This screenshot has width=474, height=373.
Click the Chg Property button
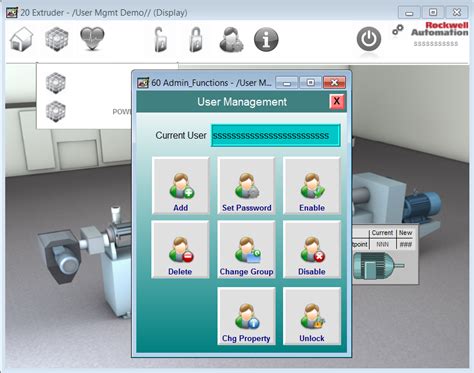pyautogui.click(x=246, y=316)
